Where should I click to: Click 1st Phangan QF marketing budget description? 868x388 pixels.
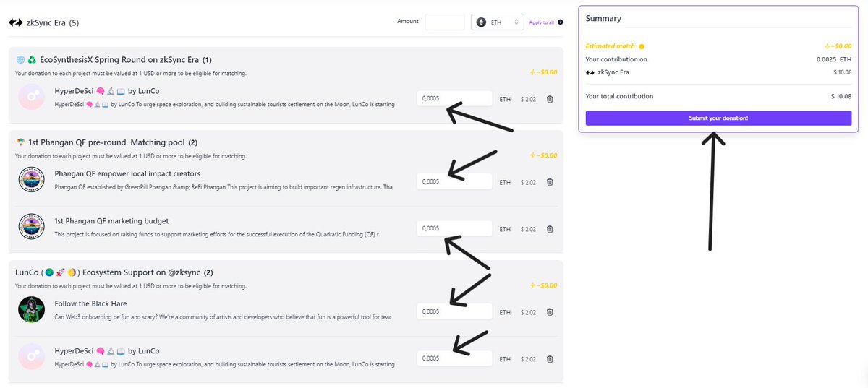click(x=217, y=234)
